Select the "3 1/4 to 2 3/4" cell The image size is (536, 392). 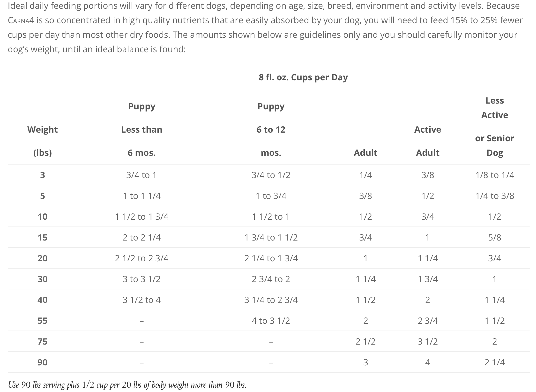(271, 300)
